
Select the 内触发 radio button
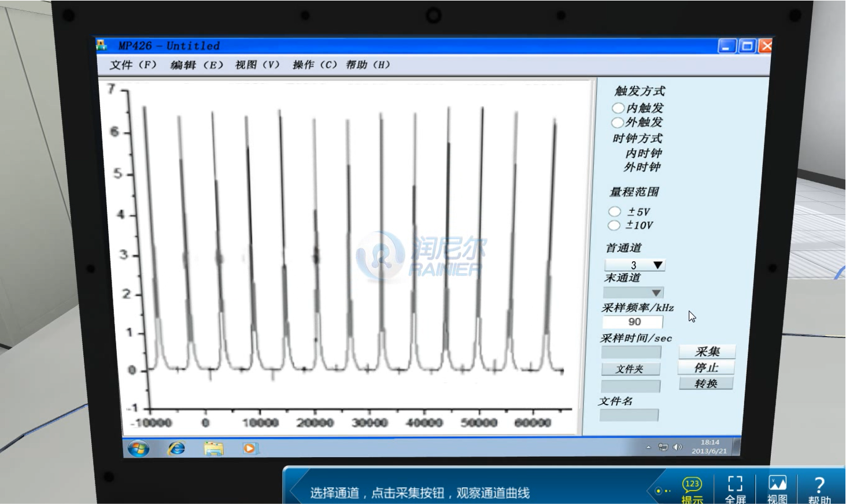618,108
